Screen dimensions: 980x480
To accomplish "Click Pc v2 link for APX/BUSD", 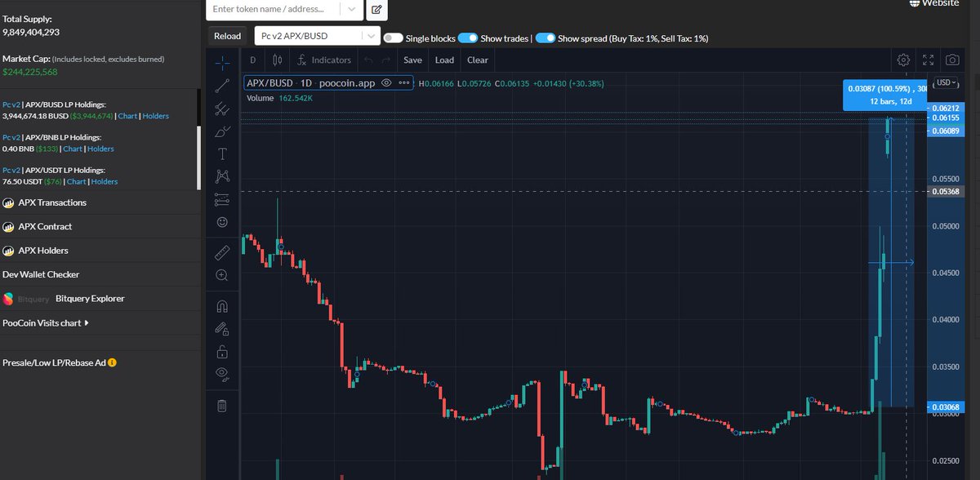I will 11,104.
